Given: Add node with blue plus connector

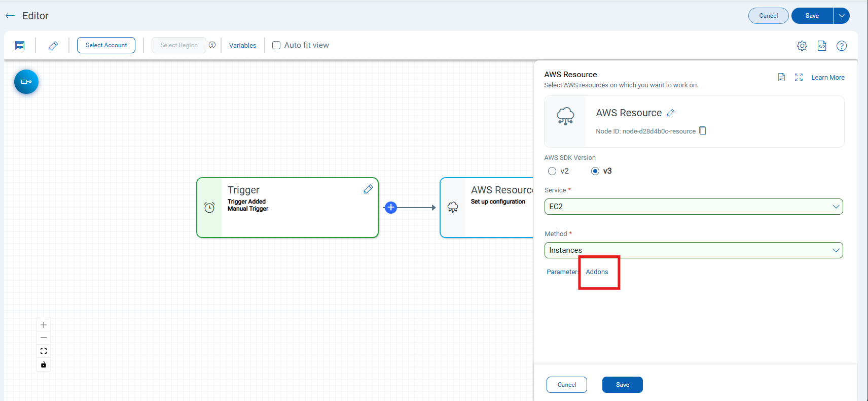Looking at the screenshot, I should pyautogui.click(x=391, y=208).
